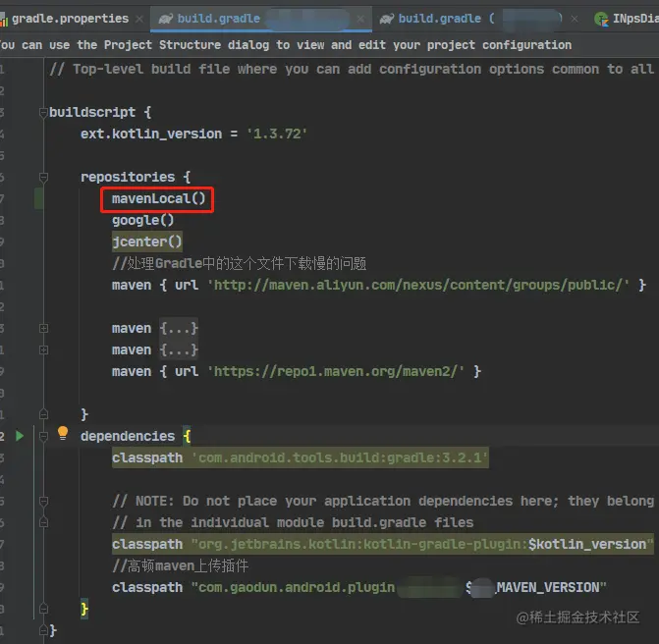
Task: Click the aliyun maven url string
Action: click(418, 286)
